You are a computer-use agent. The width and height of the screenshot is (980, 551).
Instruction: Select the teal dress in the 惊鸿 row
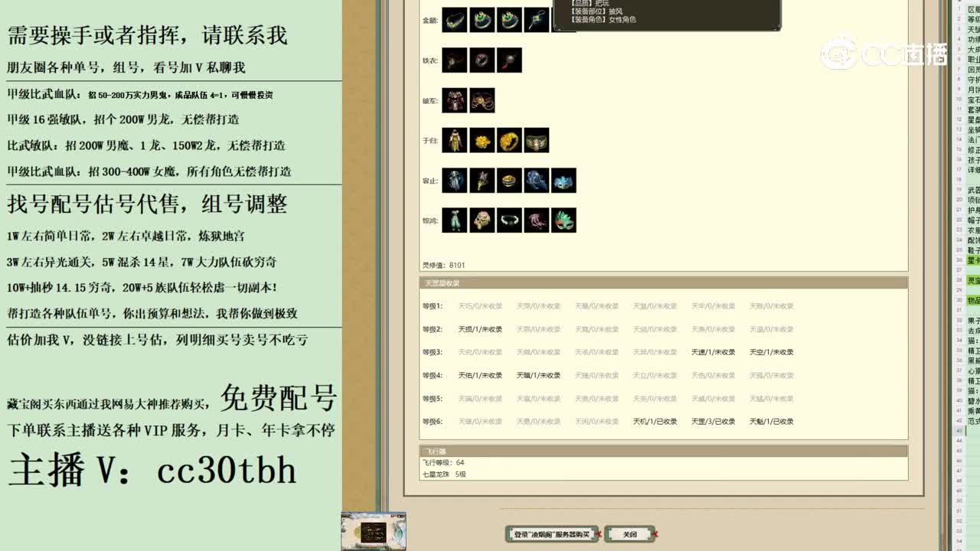pos(454,220)
